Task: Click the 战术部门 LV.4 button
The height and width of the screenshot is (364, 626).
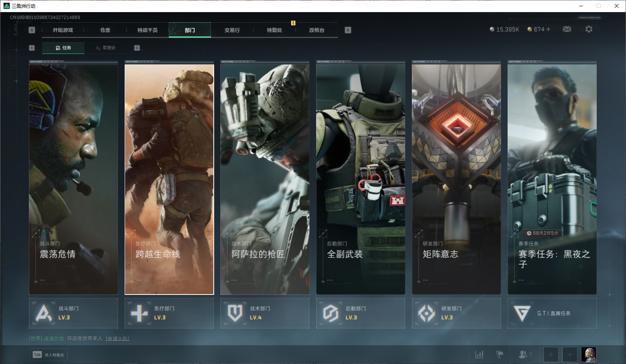Action: click(x=265, y=313)
